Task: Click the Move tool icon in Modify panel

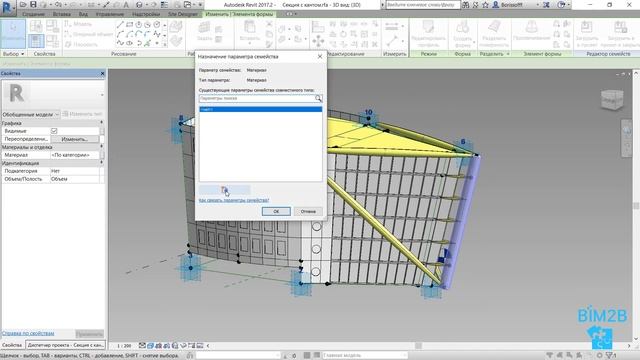Action: point(318,41)
